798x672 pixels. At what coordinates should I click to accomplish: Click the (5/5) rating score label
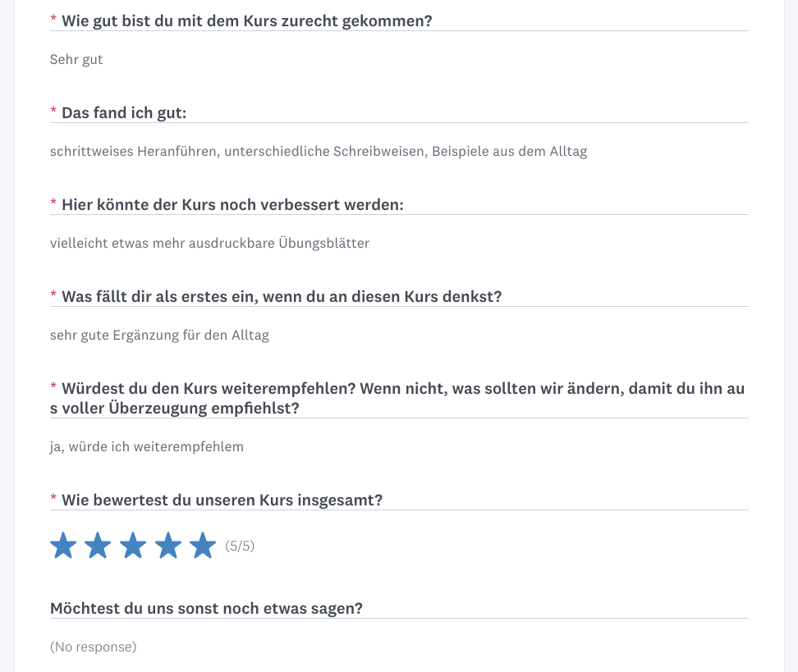(240, 546)
